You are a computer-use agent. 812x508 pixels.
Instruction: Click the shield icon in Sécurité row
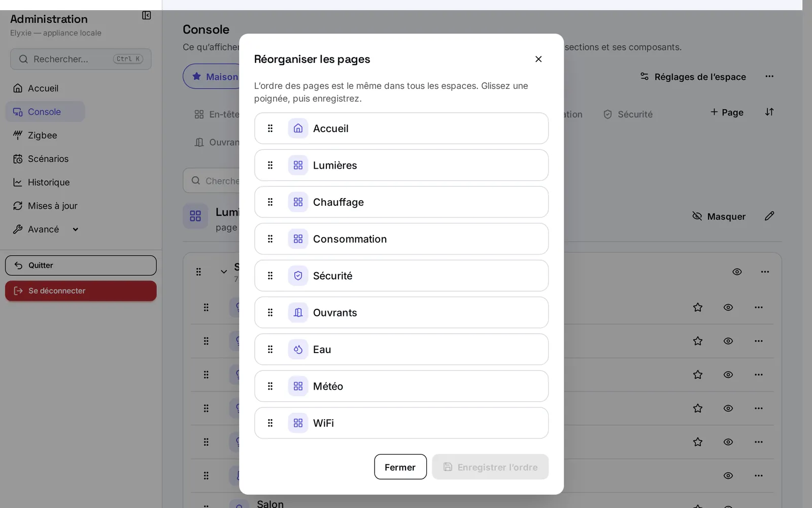pos(298,276)
